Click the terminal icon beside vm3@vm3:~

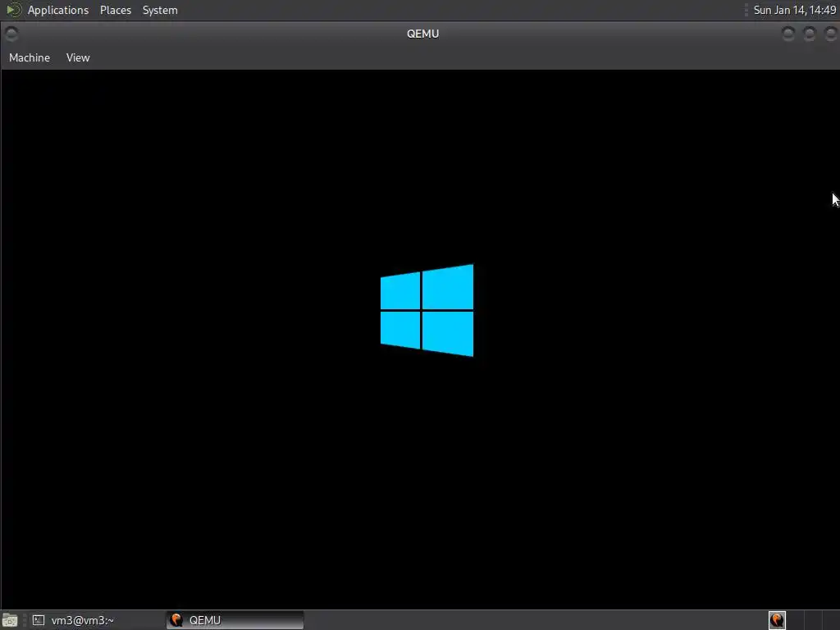(x=39, y=620)
